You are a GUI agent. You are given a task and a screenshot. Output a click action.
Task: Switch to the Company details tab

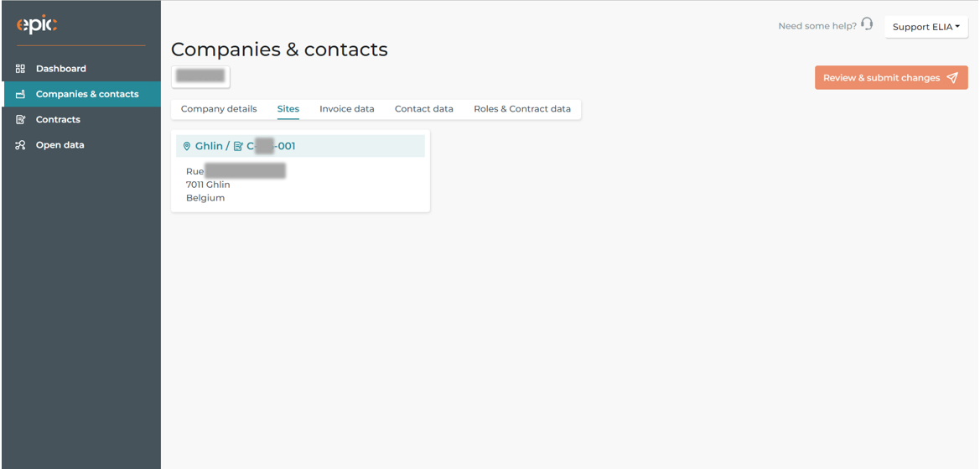219,109
